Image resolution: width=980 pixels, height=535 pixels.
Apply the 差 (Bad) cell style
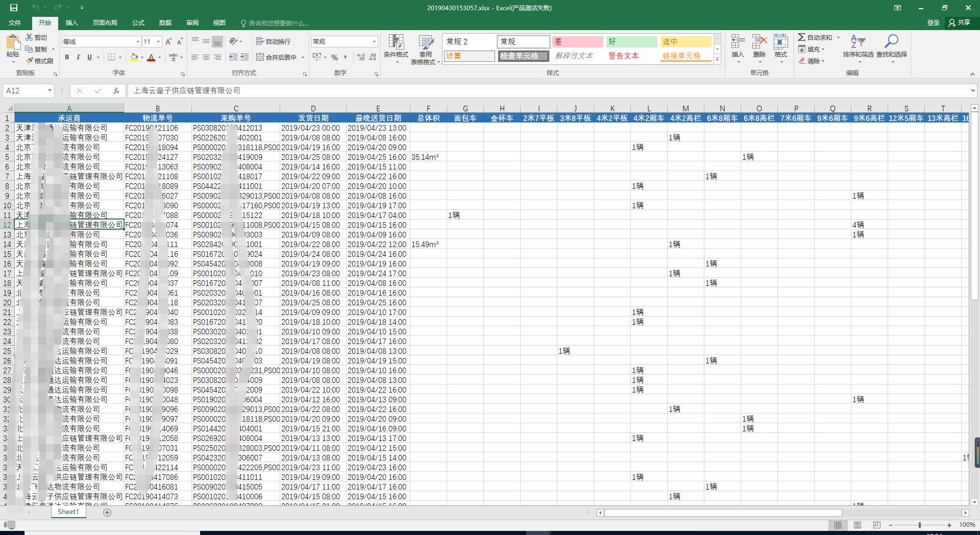(578, 41)
